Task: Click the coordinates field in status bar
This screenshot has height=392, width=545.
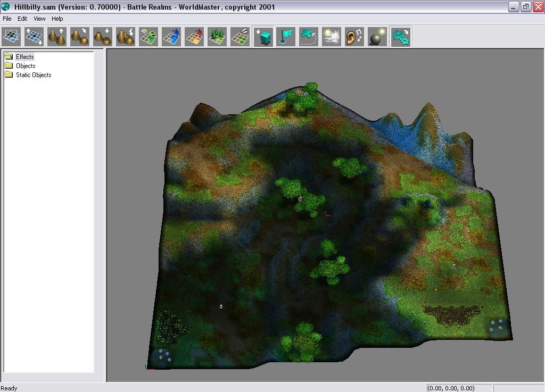Action: 458,388
